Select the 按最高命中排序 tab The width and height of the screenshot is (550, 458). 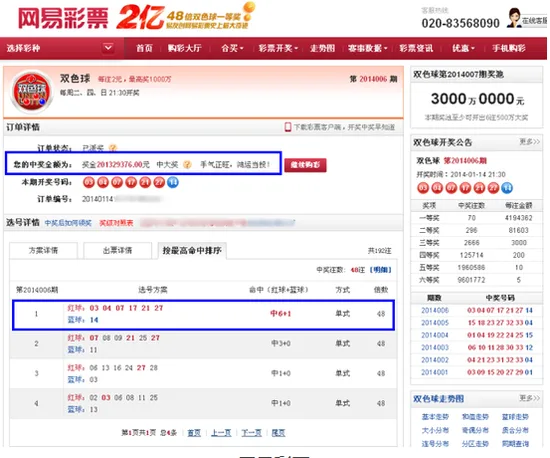coord(192,250)
